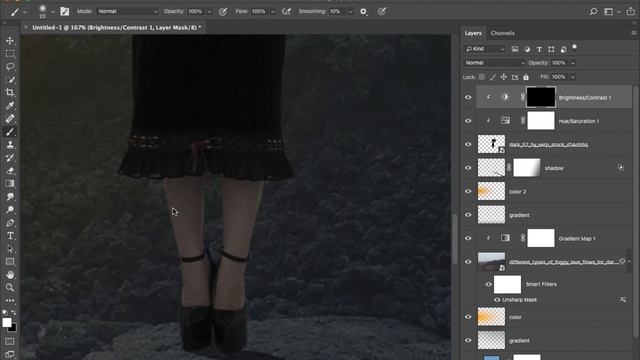Select the Healing Brush tool
Viewport: 640px width, 360px height.
point(10,119)
